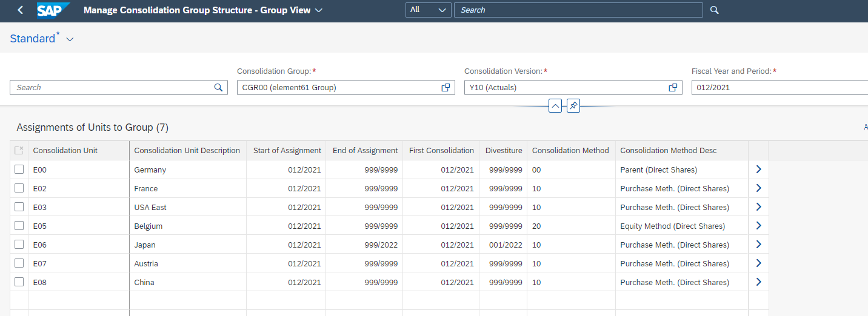The image size is (868, 316).
Task: Click the magnifier icon in top search
Action: [715, 10]
